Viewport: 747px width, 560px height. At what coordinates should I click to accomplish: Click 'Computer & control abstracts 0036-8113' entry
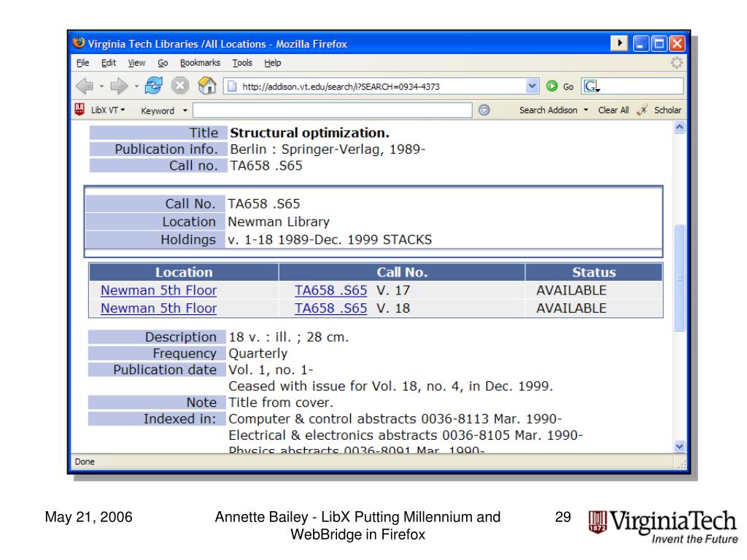pos(395,419)
